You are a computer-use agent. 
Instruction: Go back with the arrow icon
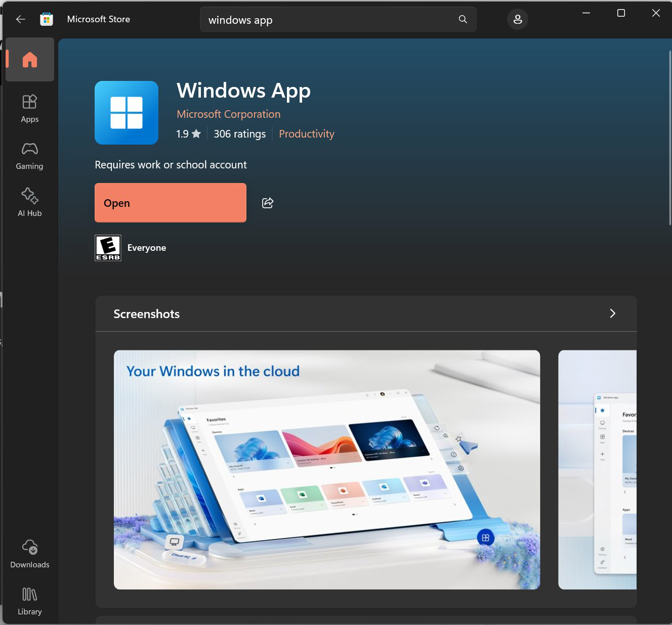tap(20, 19)
